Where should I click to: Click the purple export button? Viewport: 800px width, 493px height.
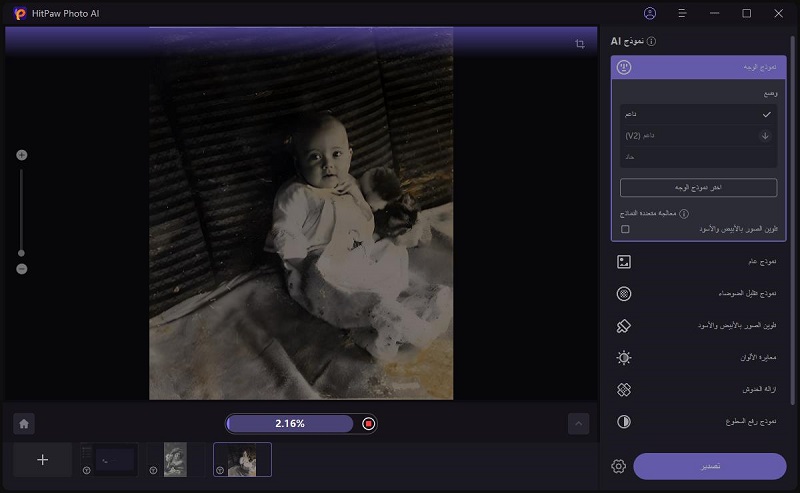(709, 466)
